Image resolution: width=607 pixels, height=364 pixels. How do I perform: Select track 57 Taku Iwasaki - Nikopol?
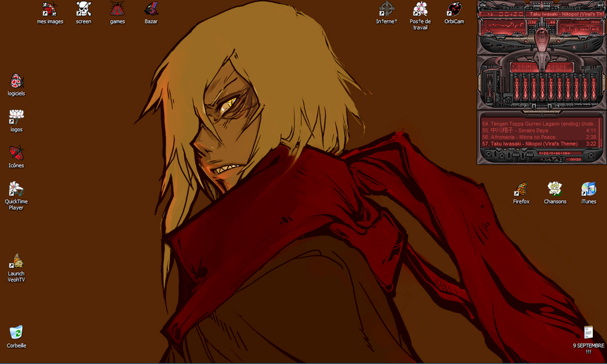point(539,143)
